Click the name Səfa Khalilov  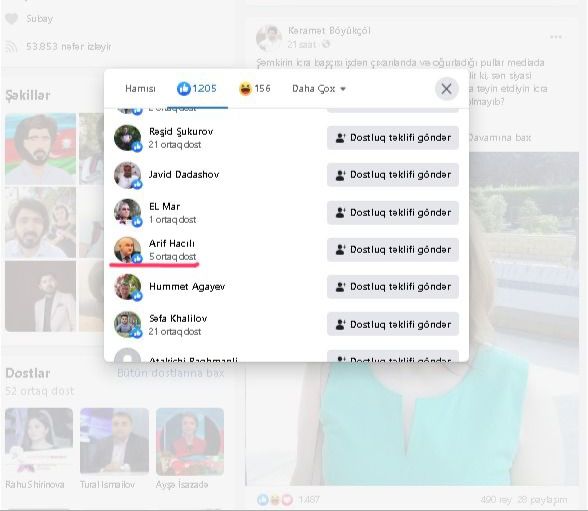(178, 318)
